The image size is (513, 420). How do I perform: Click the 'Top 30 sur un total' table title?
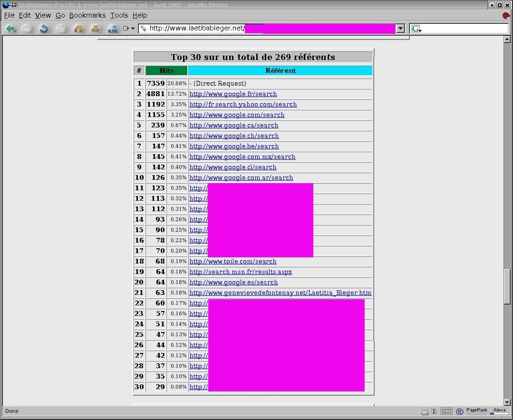[253, 57]
